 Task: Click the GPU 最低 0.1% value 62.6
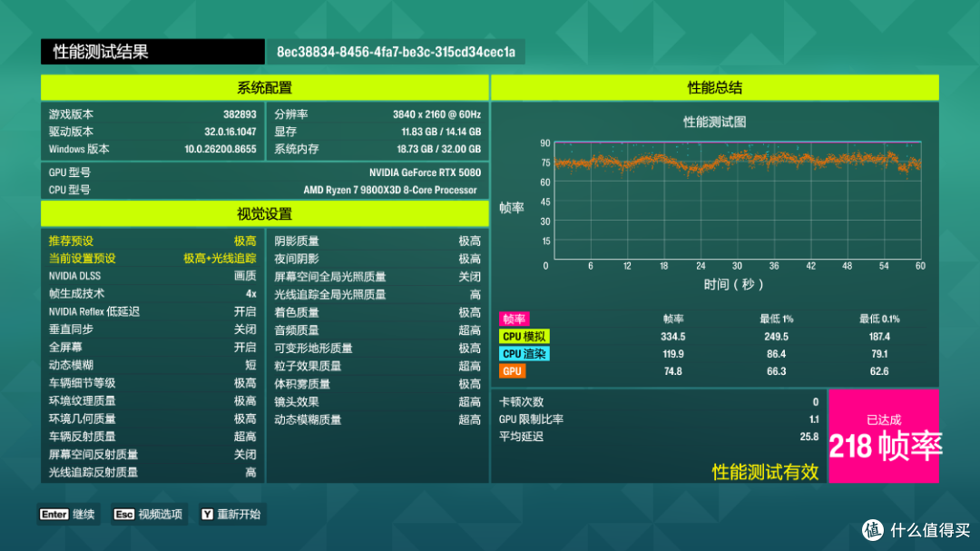[x=878, y=371]
